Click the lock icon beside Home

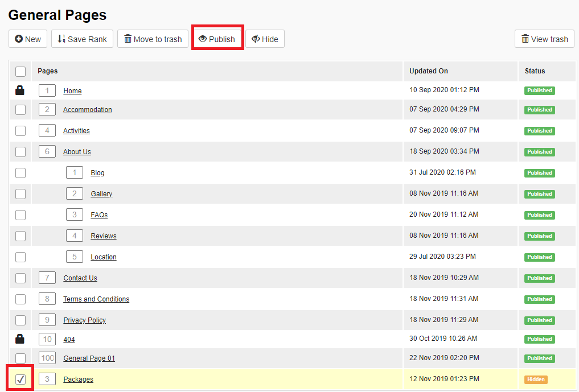coord(20,90)
